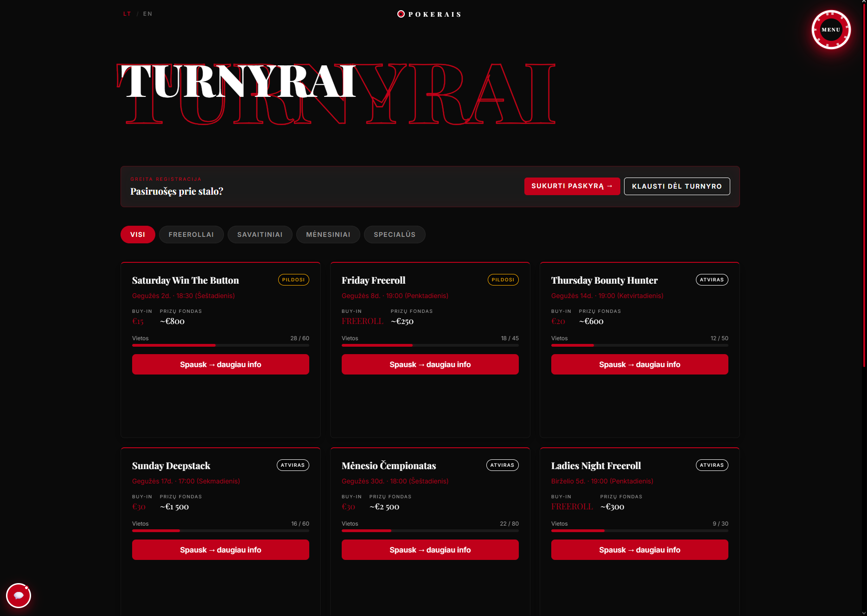Switch language to EN
Viewport: 867px width, 616px height.
(147, 14)
